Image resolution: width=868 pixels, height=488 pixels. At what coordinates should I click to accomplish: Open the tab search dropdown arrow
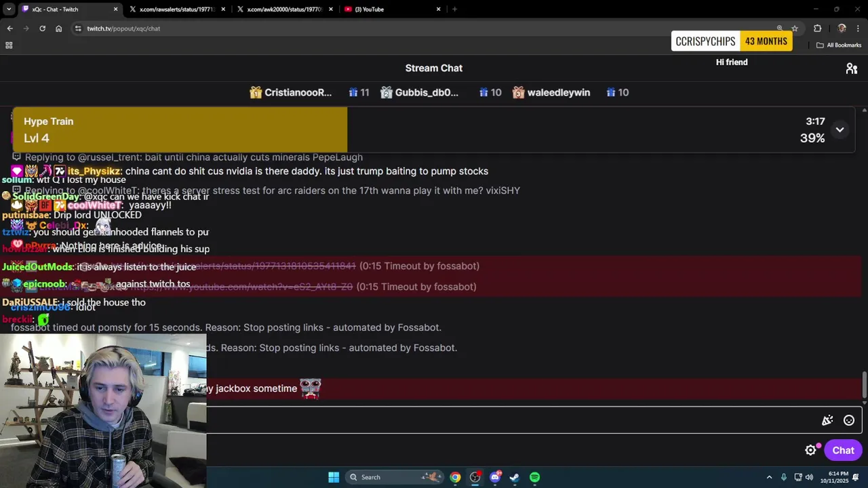[x=8, y=9]
